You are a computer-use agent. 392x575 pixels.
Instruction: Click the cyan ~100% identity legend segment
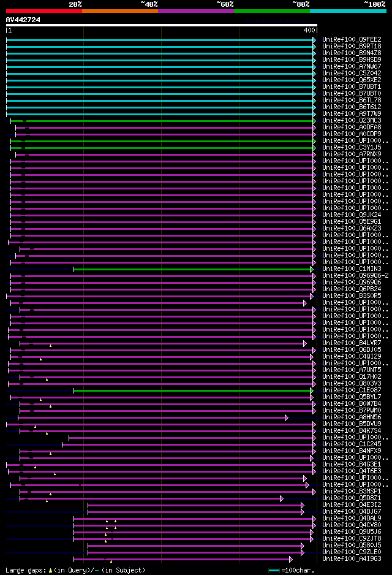tap(348, 11)
